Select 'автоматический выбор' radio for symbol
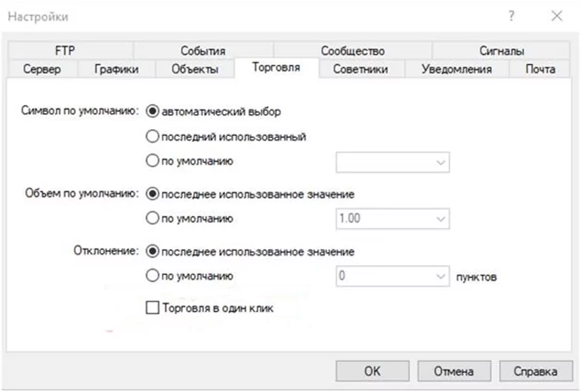Viewport: 581px width, 392px height. click(x=153, y=111)
